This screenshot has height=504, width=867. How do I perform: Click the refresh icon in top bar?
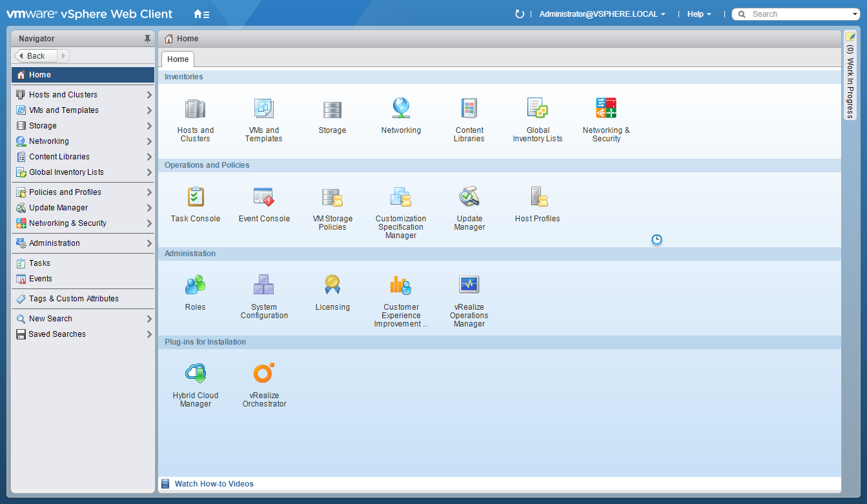pyautogui.click(x=519, y=14)
